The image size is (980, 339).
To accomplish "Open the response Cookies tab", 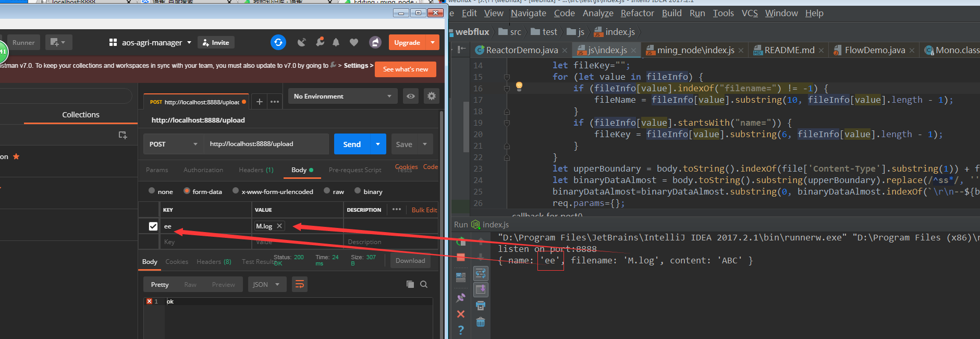I will (x=177, y=261).
